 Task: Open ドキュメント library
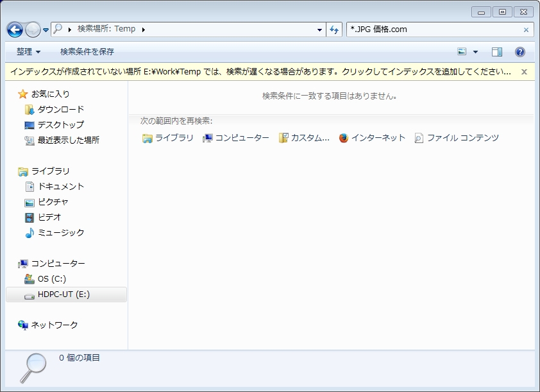61,186
